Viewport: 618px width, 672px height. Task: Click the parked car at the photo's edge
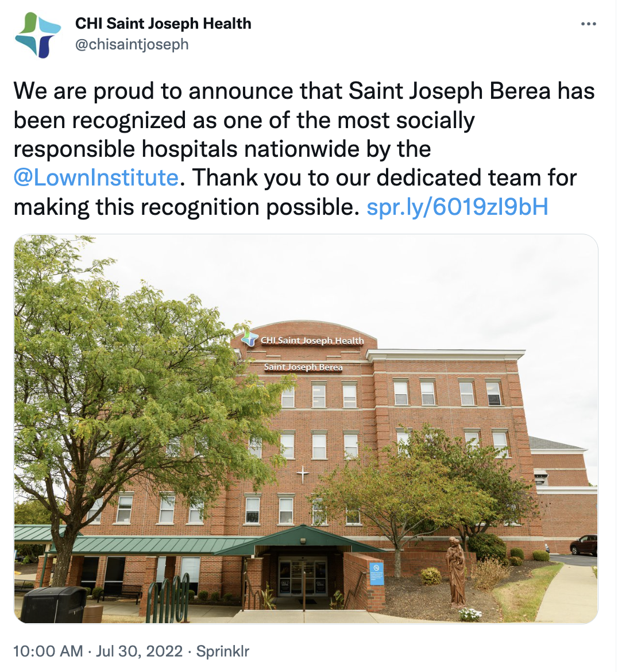click(584, 545)
